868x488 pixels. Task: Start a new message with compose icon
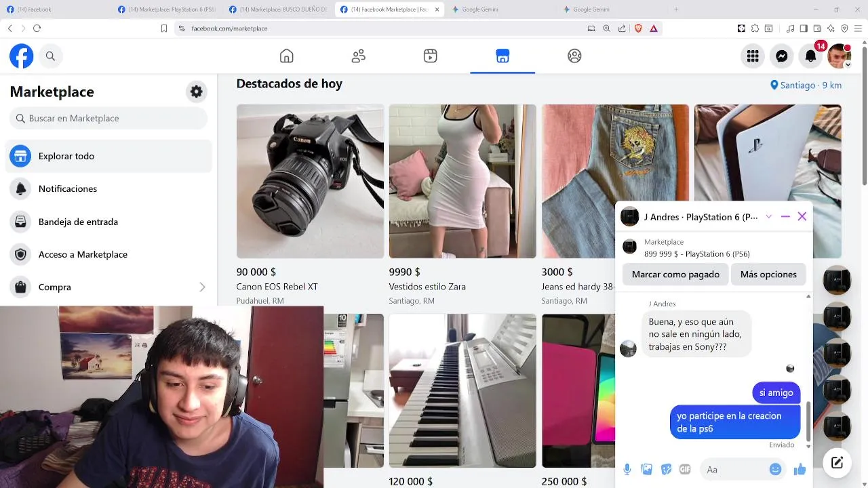tap(837, 463)
